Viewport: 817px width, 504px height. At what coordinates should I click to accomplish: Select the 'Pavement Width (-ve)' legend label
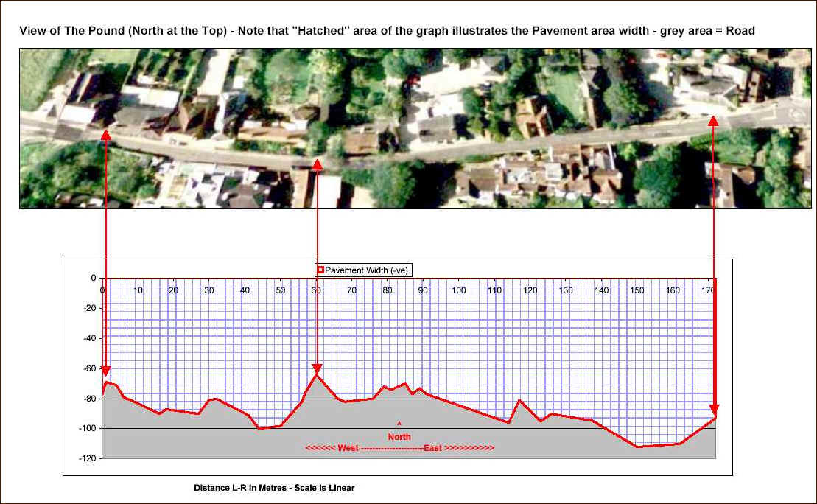point(366,270)
